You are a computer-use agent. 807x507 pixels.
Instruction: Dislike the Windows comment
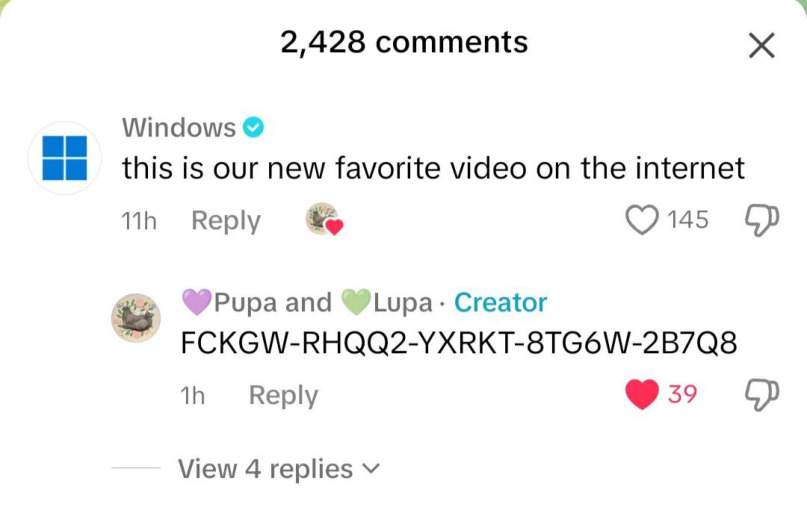(762, 220)
